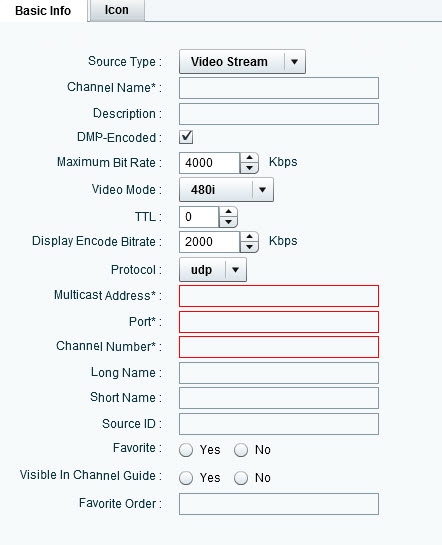Increase TTL value with up arrow
The image size is (442, 545).
coord(228,212)
